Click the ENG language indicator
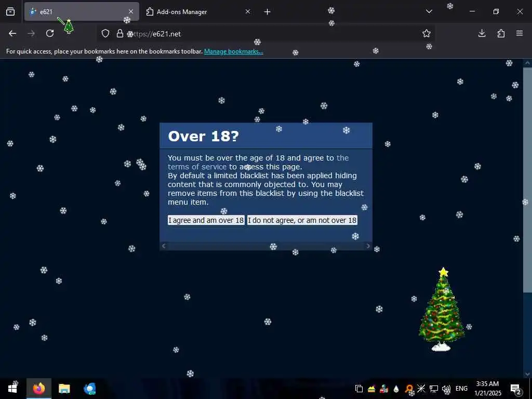 [461, 389]
